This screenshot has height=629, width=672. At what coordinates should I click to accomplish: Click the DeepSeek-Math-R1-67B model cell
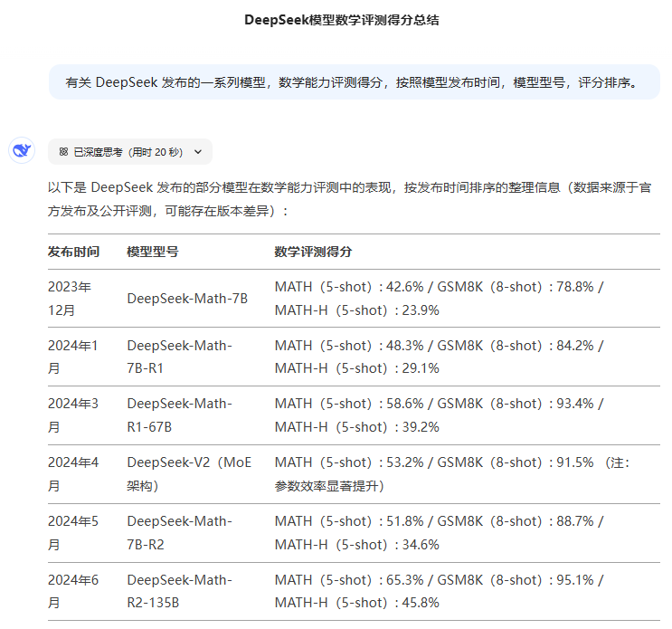[x=179, y=415]
